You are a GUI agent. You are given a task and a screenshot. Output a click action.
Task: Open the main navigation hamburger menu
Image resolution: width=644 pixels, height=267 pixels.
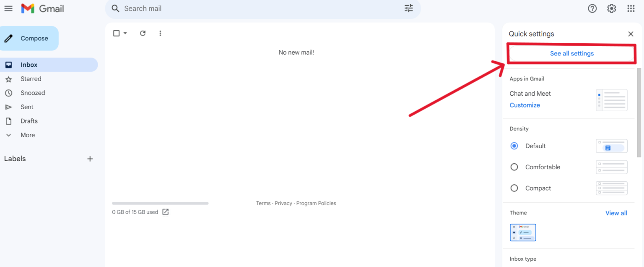8,8
